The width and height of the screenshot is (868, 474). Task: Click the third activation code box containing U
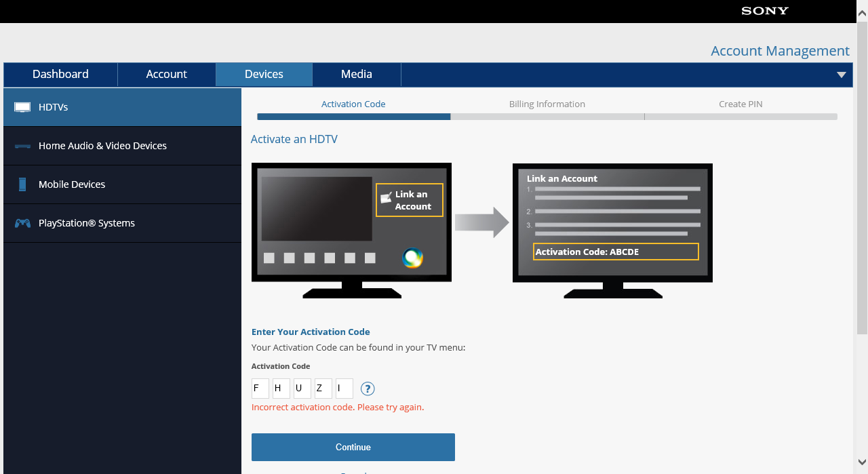click(302, 389)
